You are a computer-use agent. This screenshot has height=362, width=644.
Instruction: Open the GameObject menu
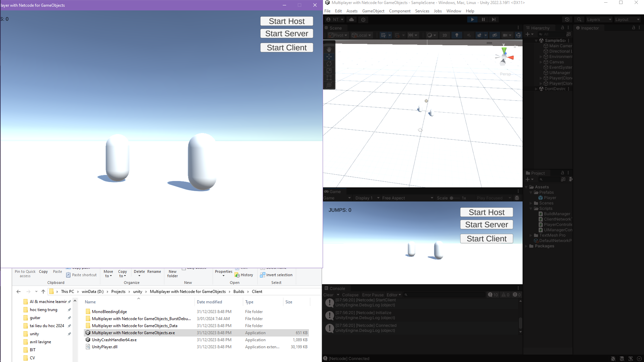(x=373, y=11)
